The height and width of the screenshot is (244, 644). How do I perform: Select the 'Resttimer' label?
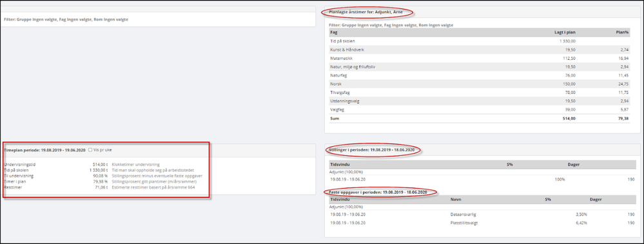click(x=13, y=187)
